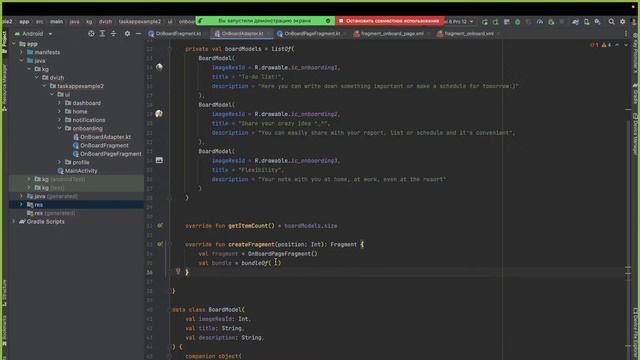The width and height of the screenshot is (640, 360).
Task: Click gutter image preview for ic_onboarding1
Action: click(x=159, y=67)
